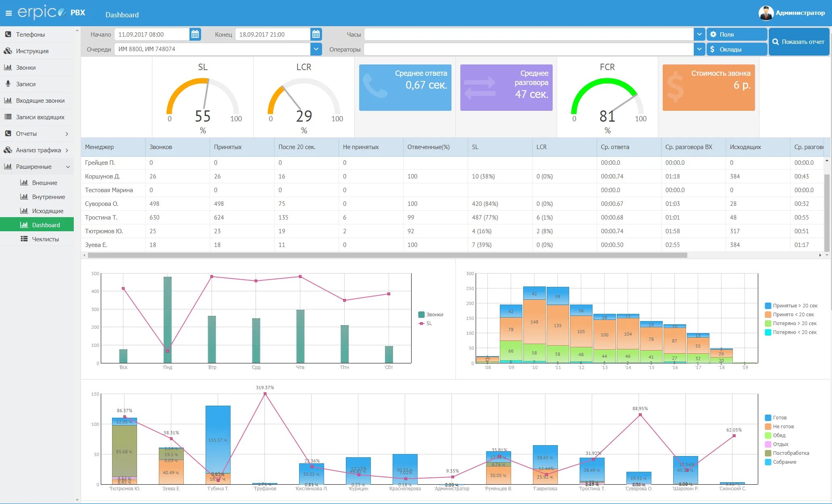
Task: Toggle the Постобработка legend entry
Action: 790,453
